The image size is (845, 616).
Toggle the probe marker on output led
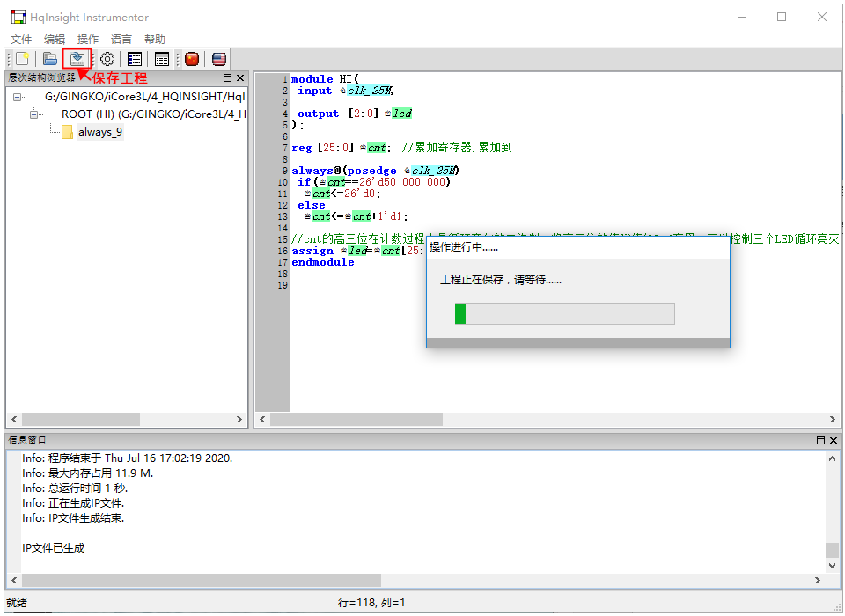[387, 114]
